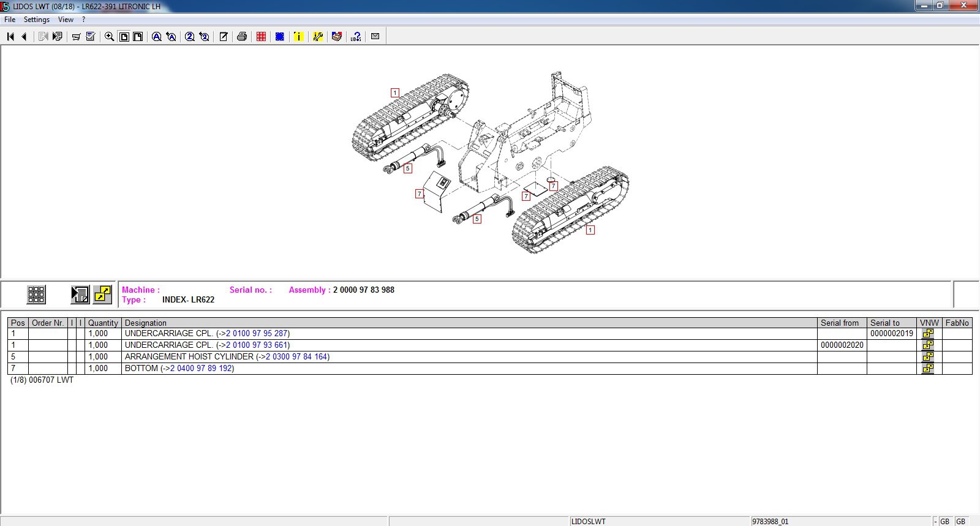This screenshot has height=526, width=980.
Task: Click the first page view icon
Action: click(x=124, y=37)
